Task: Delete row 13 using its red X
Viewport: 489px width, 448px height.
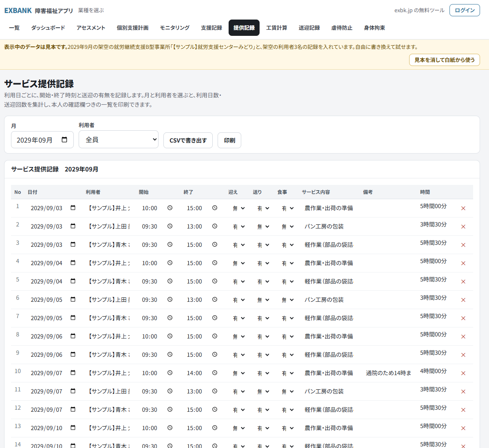Action: click(463, 428)
